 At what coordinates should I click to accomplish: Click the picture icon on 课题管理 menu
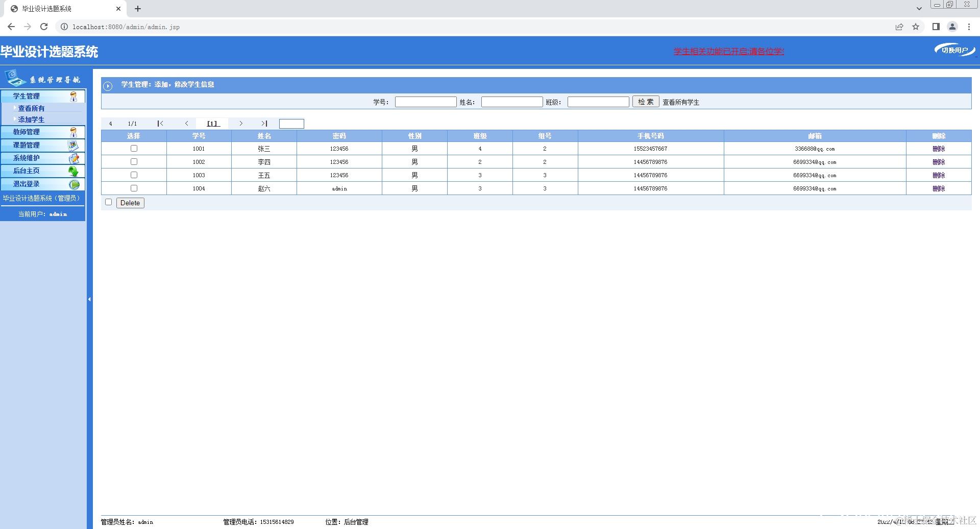pyautogui.click(x=73, y=146)
